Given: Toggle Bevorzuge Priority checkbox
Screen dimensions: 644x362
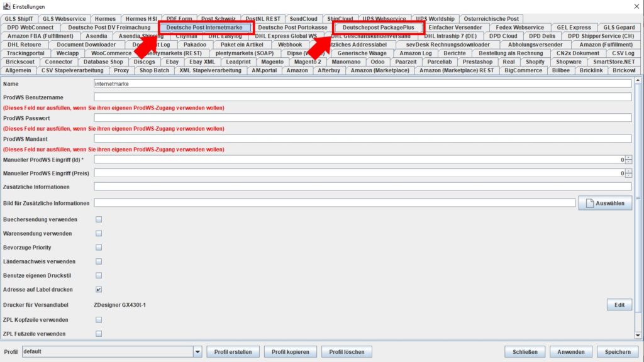Looking at the screenshot, I should point(99,248).
